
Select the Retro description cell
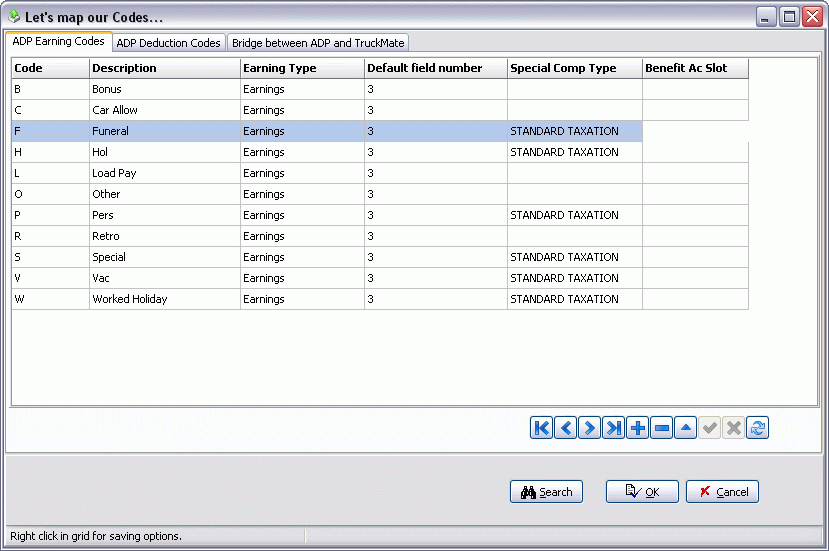coord(165,236)
